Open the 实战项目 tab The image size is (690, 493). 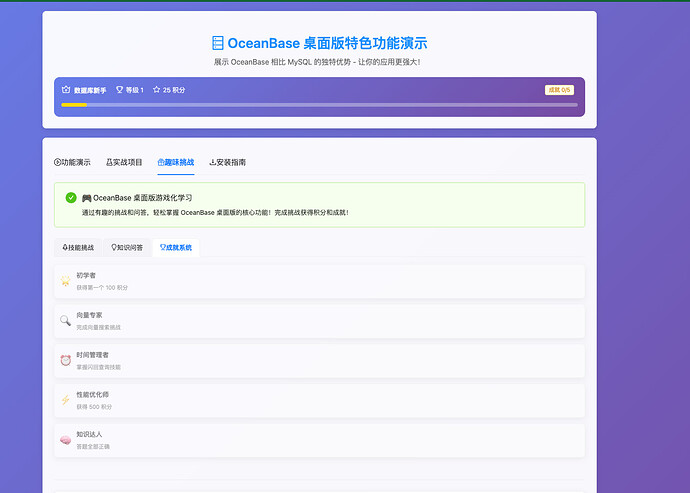click(124, 162)
